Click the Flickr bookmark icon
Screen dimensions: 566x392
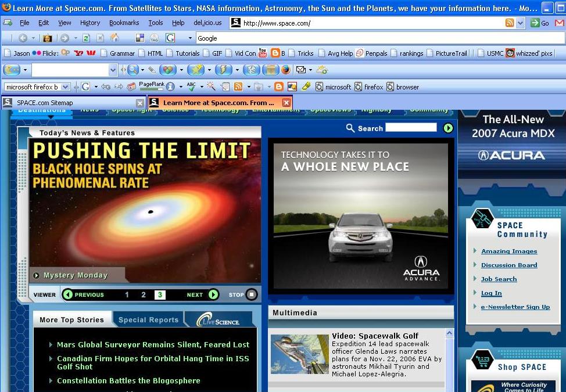(37, 53)
